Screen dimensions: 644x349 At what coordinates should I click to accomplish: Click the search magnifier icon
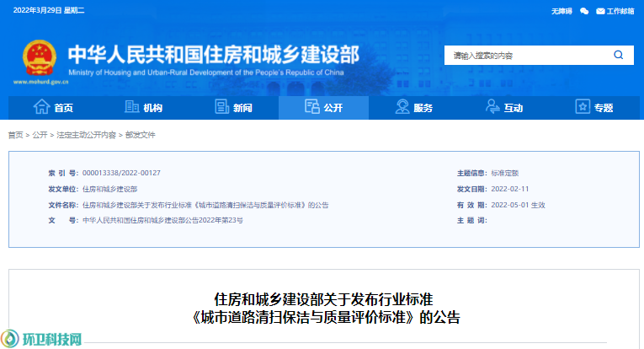coord(619,55)
